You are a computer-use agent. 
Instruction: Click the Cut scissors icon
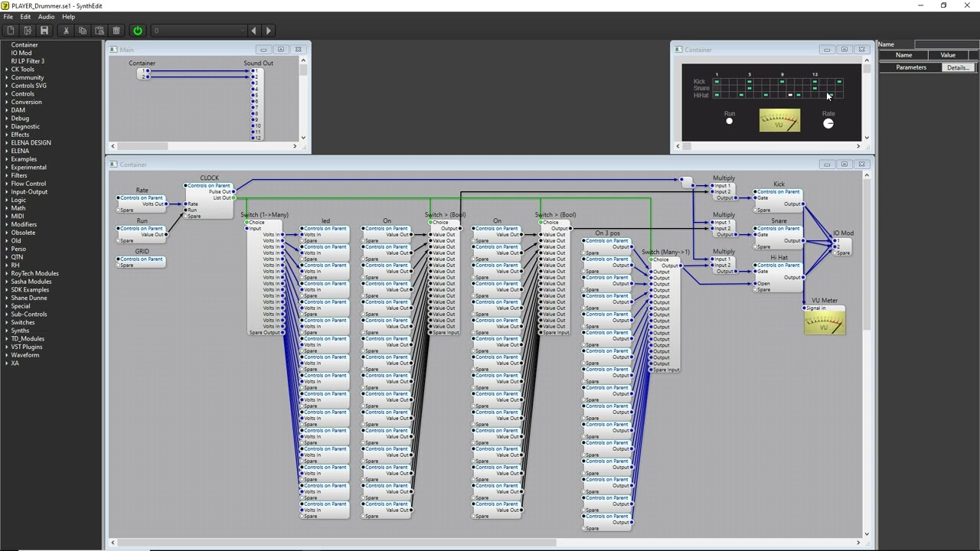[66, 31]
